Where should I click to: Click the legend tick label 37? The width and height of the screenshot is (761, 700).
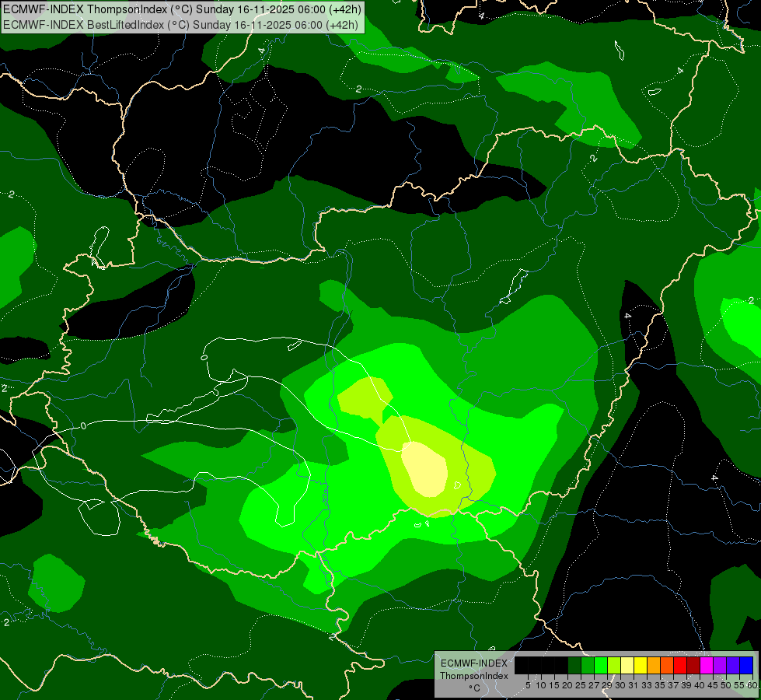pyautogui.click(x=673, y=685)
